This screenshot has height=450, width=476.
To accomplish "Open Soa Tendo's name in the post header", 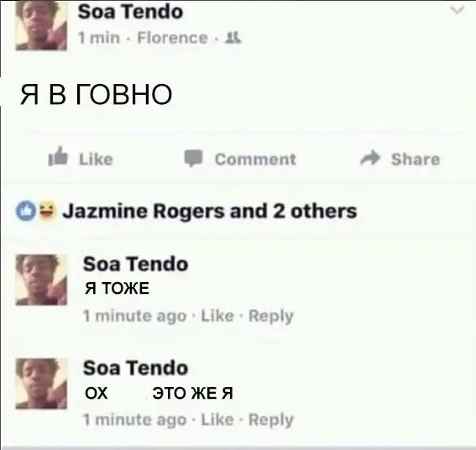I will point(130,12).
